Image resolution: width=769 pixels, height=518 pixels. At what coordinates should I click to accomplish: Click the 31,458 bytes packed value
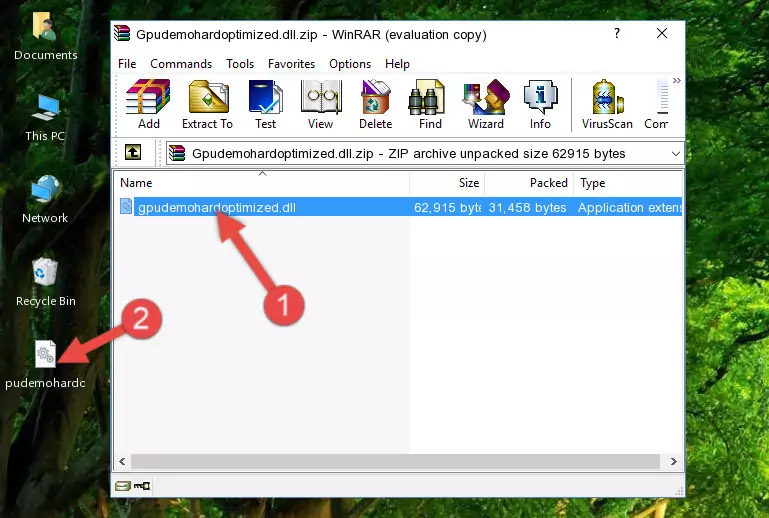click(527, 207)
